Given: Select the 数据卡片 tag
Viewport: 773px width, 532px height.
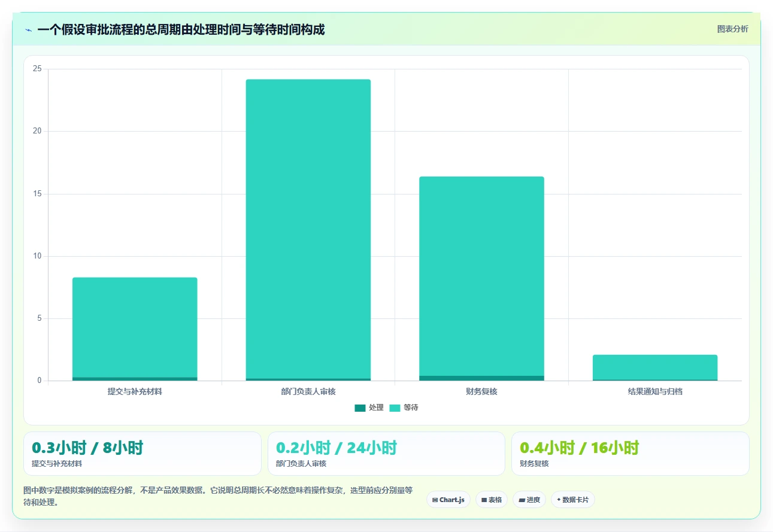Looking at the screenshot, I should pos(573,500).
